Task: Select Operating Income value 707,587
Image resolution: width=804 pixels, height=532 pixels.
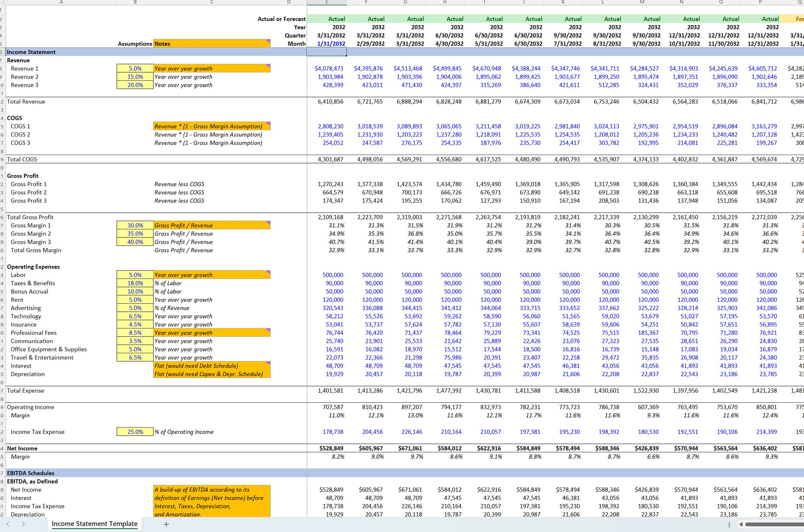Action: (x=327, y=407)
